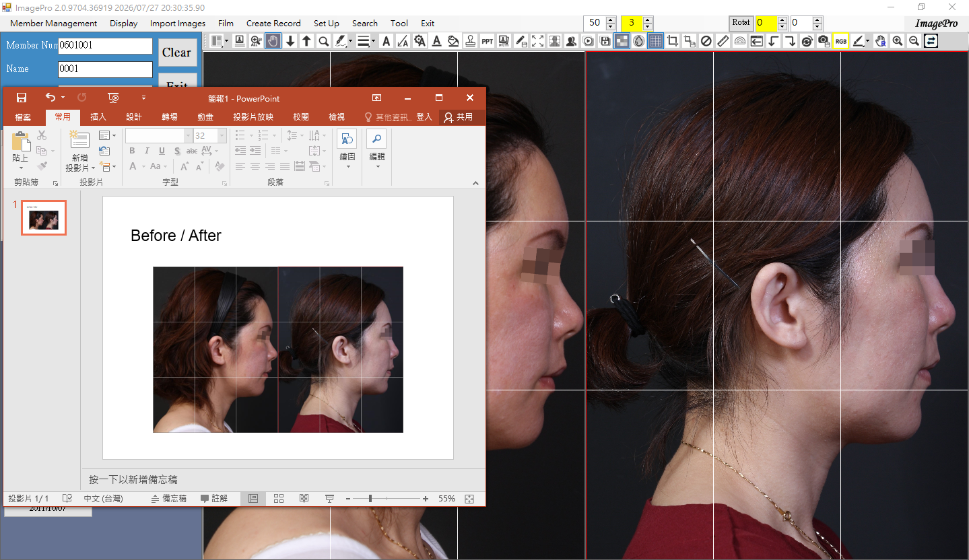The height and width of the screenshot is (560, 969).
Task: Toggle the water drop blur button
Action: [639, 41]
